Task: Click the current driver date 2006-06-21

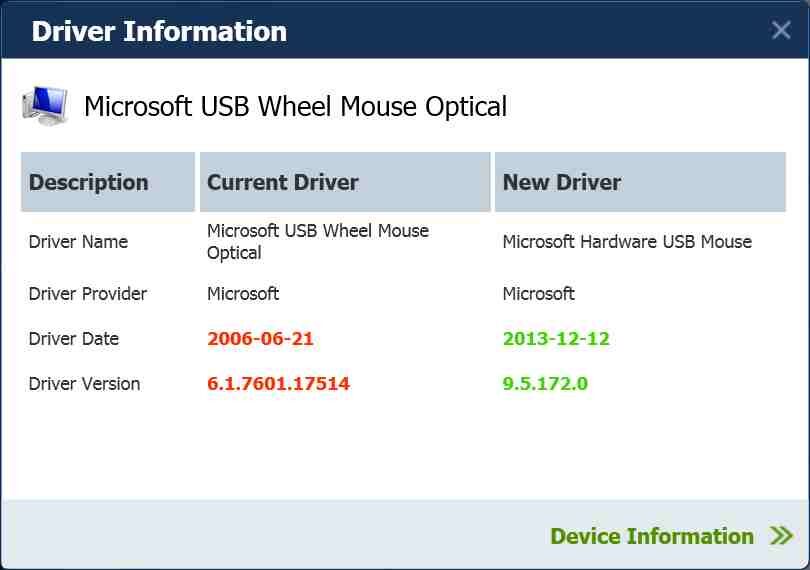Action: coord(260,339)
